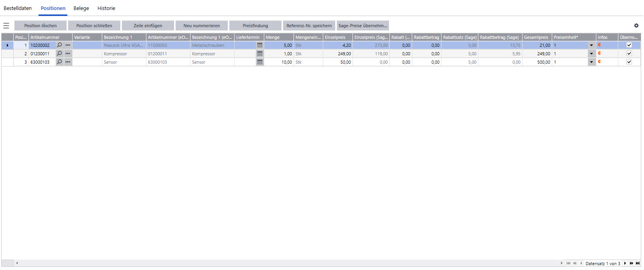Jump to first record in navigator

click(x=568, y=263)
